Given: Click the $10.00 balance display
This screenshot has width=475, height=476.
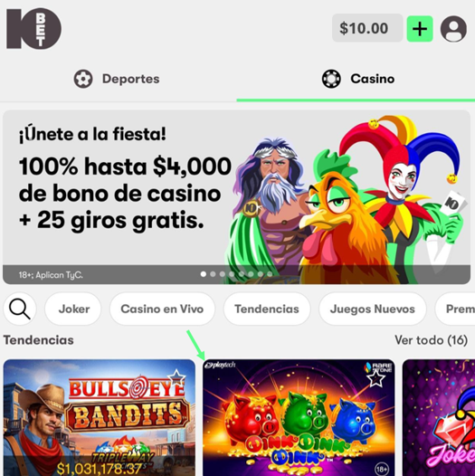Looking at the screenshot, I should coord(367,28).
